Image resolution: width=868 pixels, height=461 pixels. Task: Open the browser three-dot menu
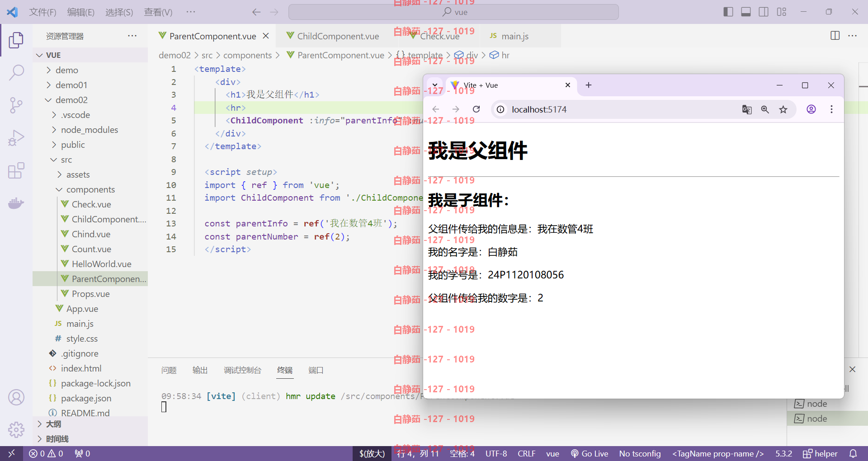831,109
